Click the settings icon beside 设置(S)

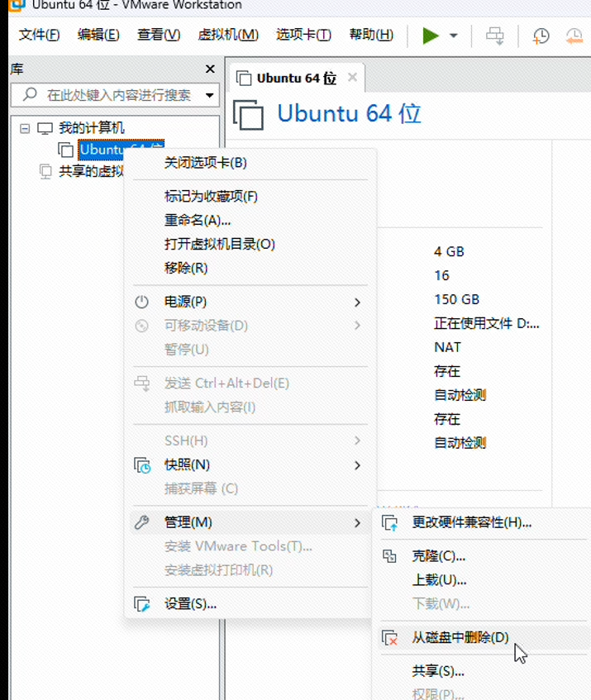click(142, 604)
